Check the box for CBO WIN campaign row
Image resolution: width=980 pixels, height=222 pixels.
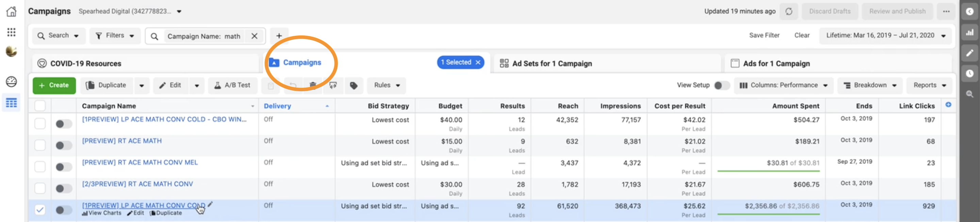40,123
